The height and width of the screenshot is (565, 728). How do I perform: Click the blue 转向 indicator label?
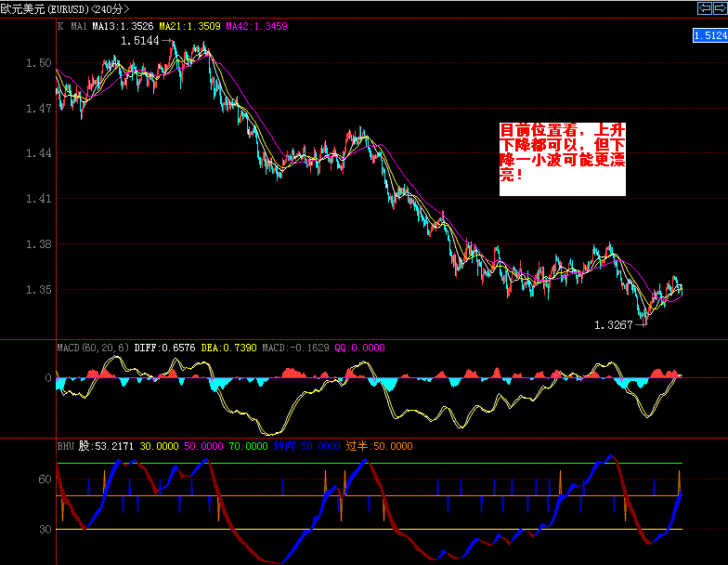tap(283, 446)
